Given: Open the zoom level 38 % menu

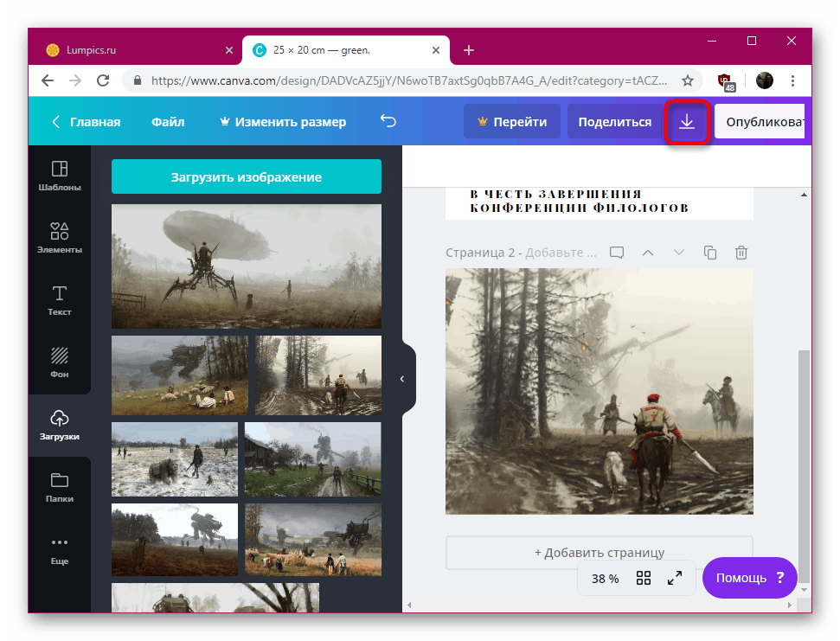Looking at the screenshot, I should 605,579.
